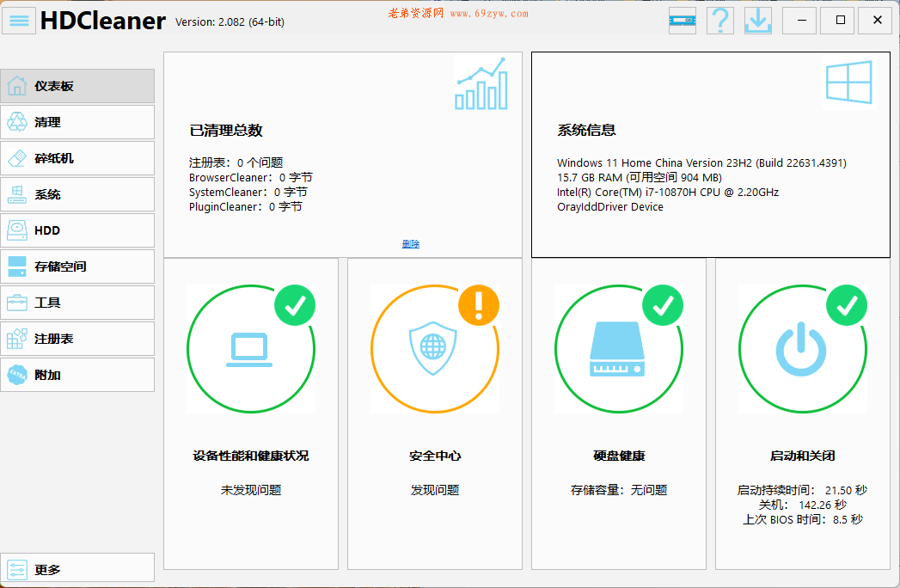900x588 pixels.
Task: Click the hard drive health icon
Action: tap(617, 349)
